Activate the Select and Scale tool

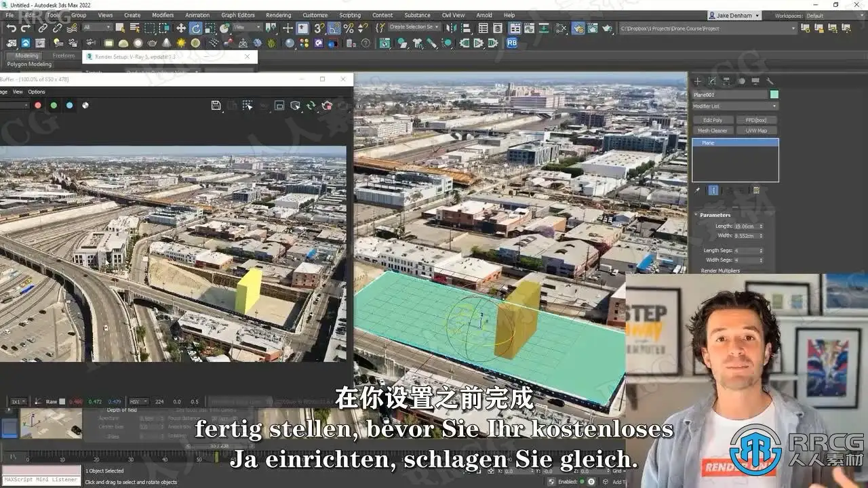(x=211, y=28)
